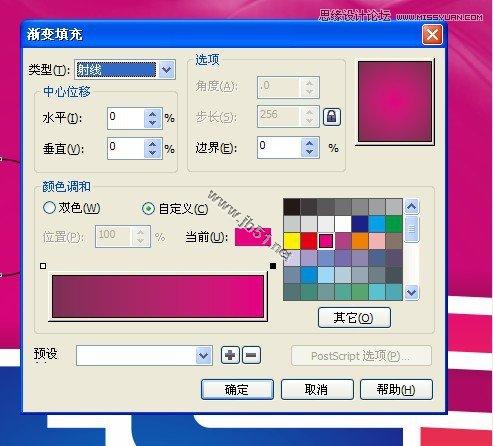The width and height of the screenshot is (493, 446).
Task: Decrease the 垂直 vertical value with down arrow
Action: tap(153, 153)
